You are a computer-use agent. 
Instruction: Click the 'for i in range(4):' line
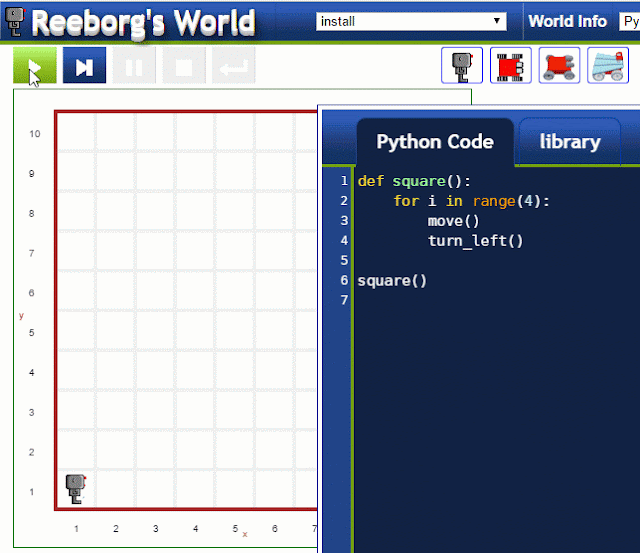[x=471, y=201]
